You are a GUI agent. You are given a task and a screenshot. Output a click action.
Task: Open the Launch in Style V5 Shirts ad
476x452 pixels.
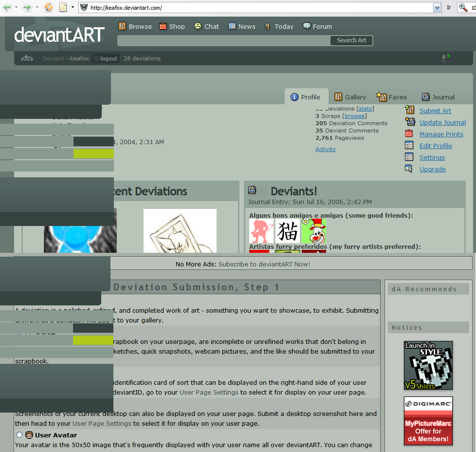tap(428, 365)
